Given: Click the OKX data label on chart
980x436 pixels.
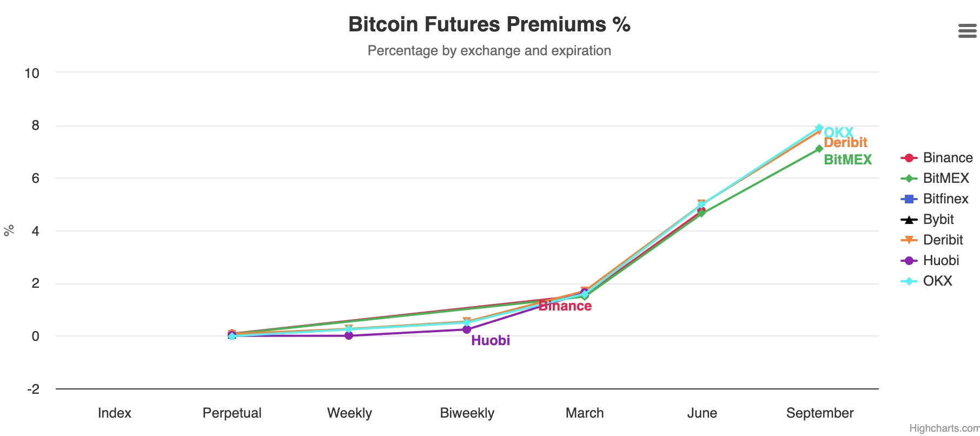Looking at the screenshot, I should point(838,132).
